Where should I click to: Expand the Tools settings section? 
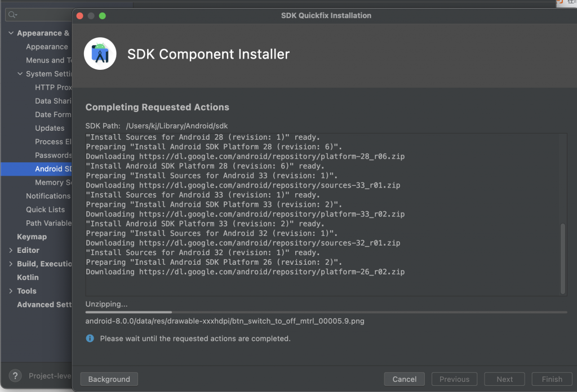pyautogui.click(x=11, y=291)
